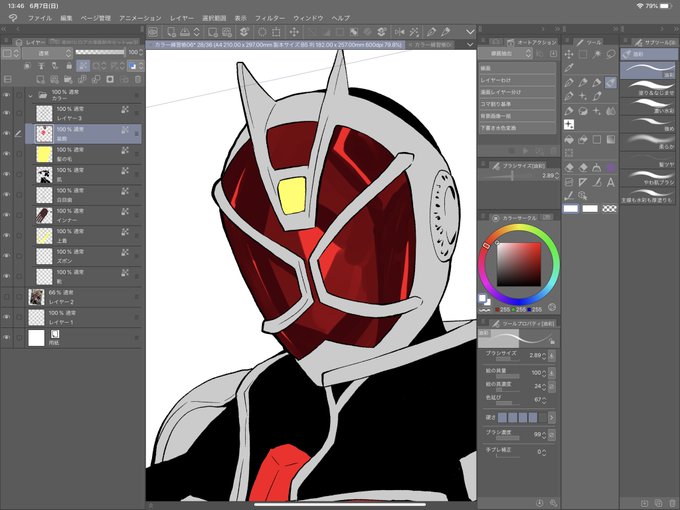This screenshot has height=510, width=680.
Task: Show the hidden レイヤー2 layer at 66%
Action: 7,297
